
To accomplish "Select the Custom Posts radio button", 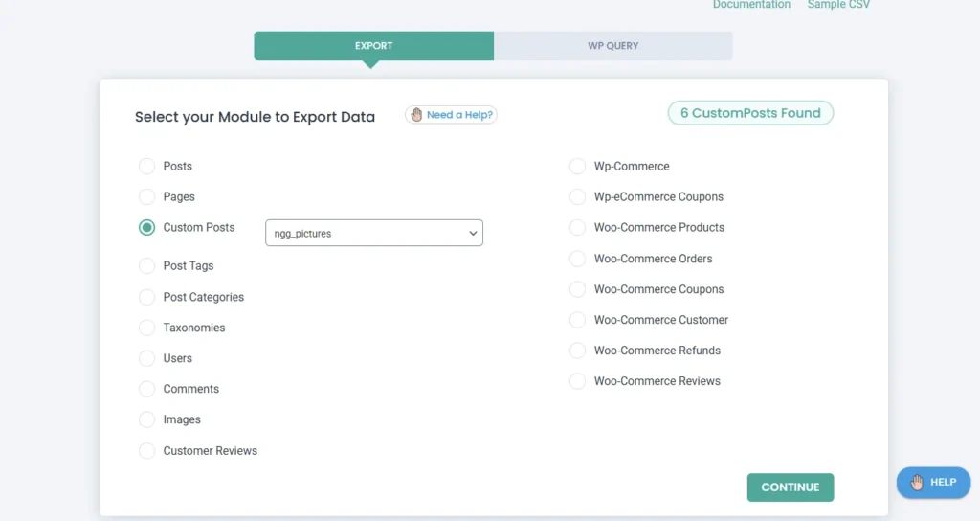I will 146,228.
